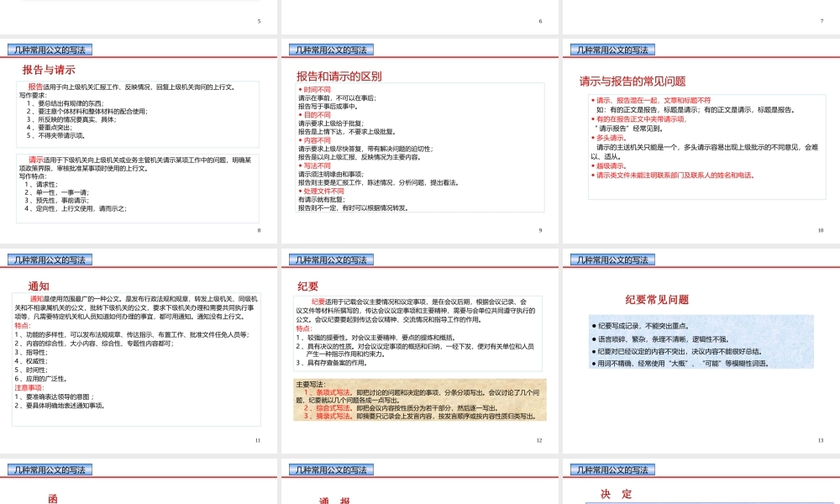The width and height of the screenshot is (840, 504).
Task: Click the 用词不精确 bullet on slide 13
Action: point(680,364)
